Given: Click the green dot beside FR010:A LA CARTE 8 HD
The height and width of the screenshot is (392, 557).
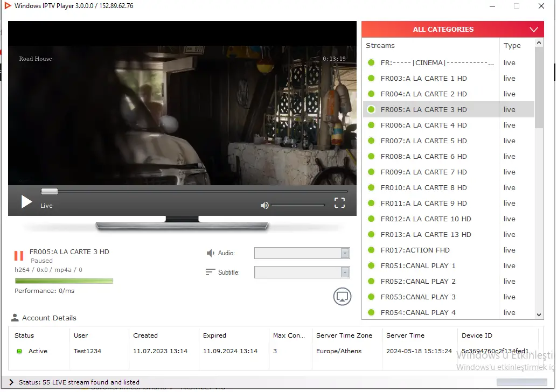Looking at the screenshot, I should [372, 188].
